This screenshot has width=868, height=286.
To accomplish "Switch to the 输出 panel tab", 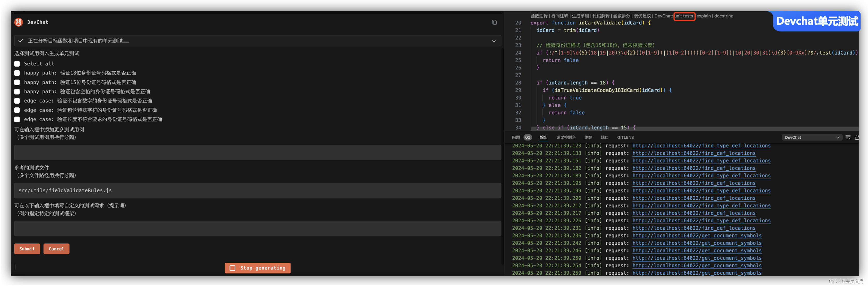I will pyautogui.click(x=544, y=137).
